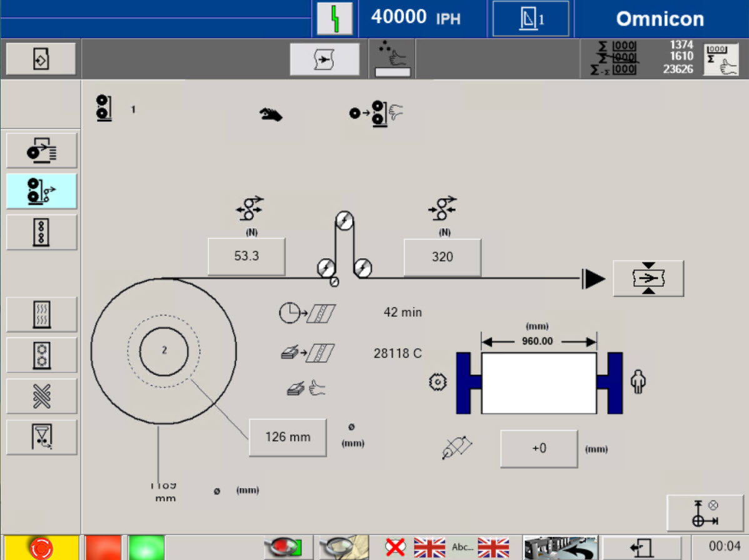Click the Omnicon title header

660,19
